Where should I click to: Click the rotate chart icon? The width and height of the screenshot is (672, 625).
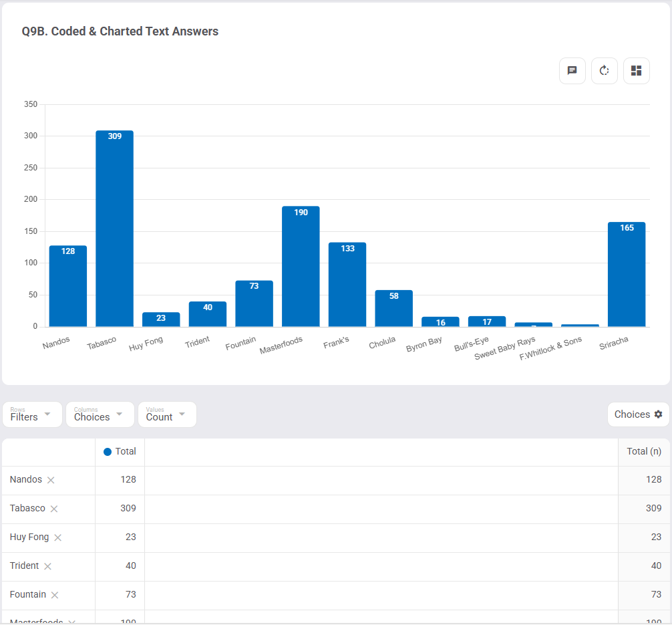[x=605, y=70]
